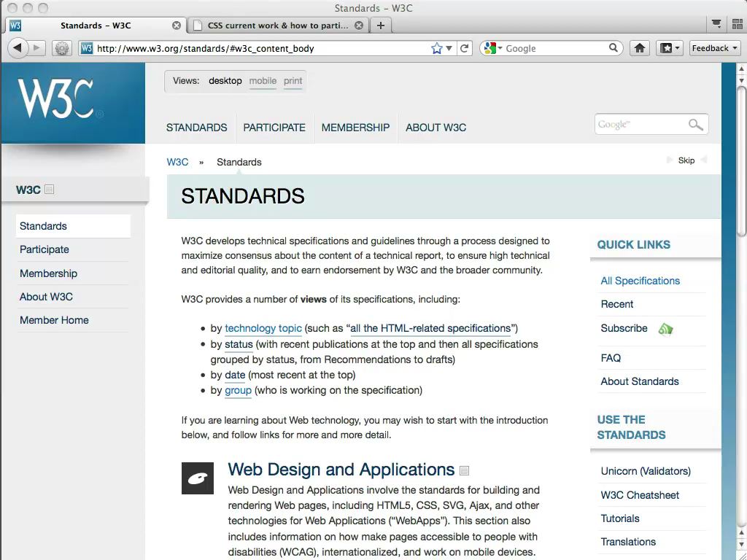Open the bookmarks menu toolbar button
Screen dimensions: 747x560
[670, 48]
